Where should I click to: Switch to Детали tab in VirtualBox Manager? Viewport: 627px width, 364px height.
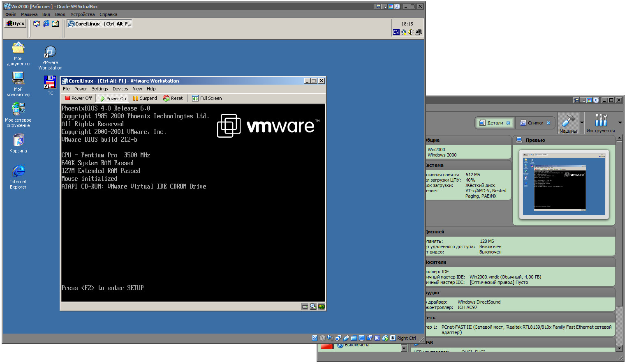495,122
